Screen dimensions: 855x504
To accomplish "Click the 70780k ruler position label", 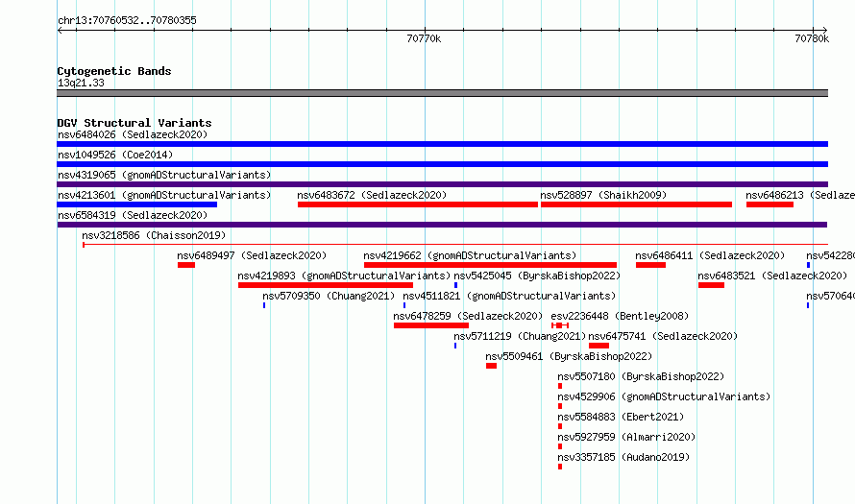I will pyautogui.click(x=812, y=38).
